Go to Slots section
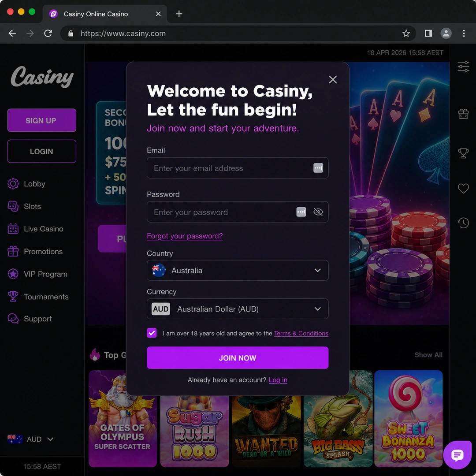 [x=24, y=206]
